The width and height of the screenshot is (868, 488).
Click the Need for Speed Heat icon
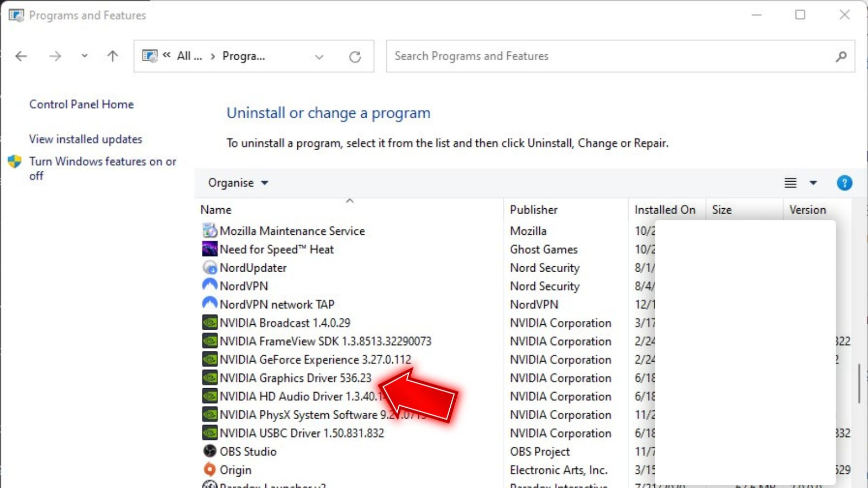pos(209,249)
